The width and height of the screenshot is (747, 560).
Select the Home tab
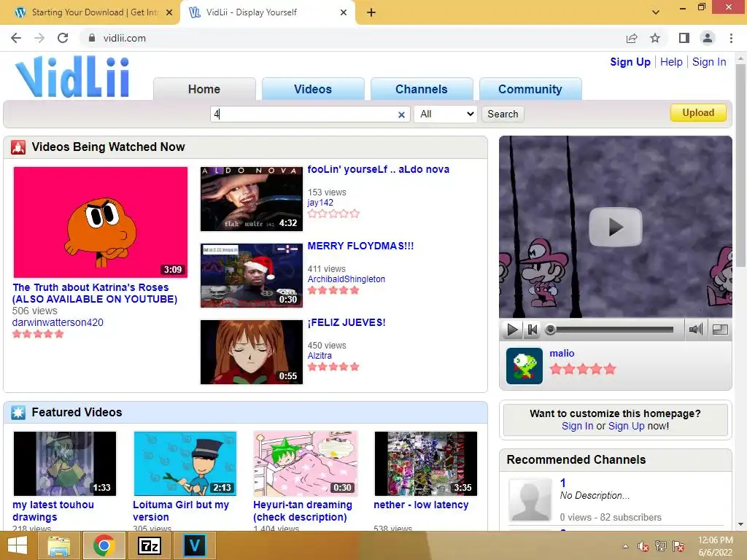204,89
